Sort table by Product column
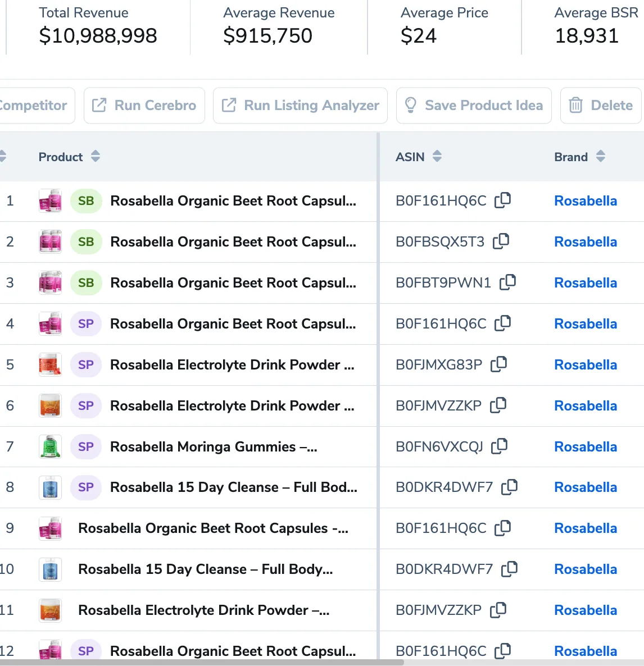 [95, 156]
